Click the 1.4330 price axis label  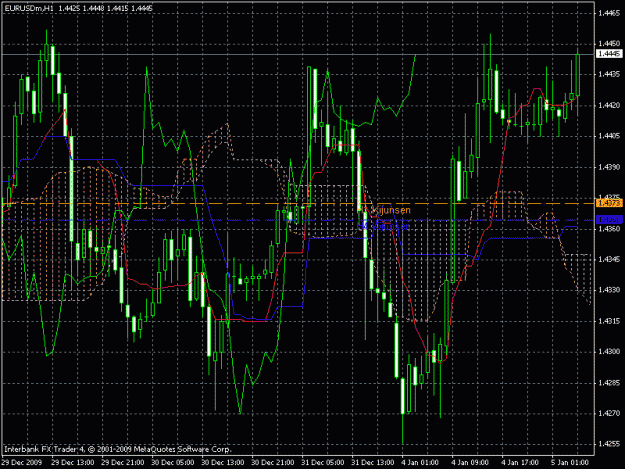(609, 290)
